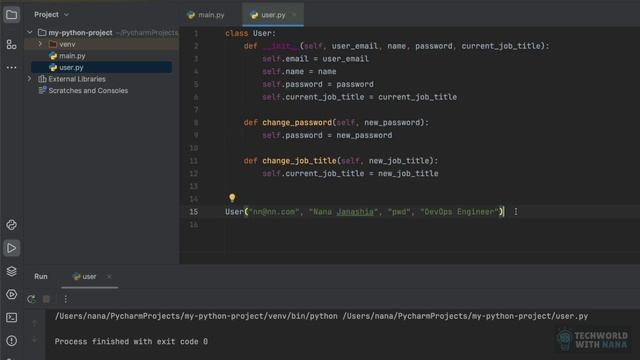
Task: Click line number 15 in gutter
Action: click(193, 212)
